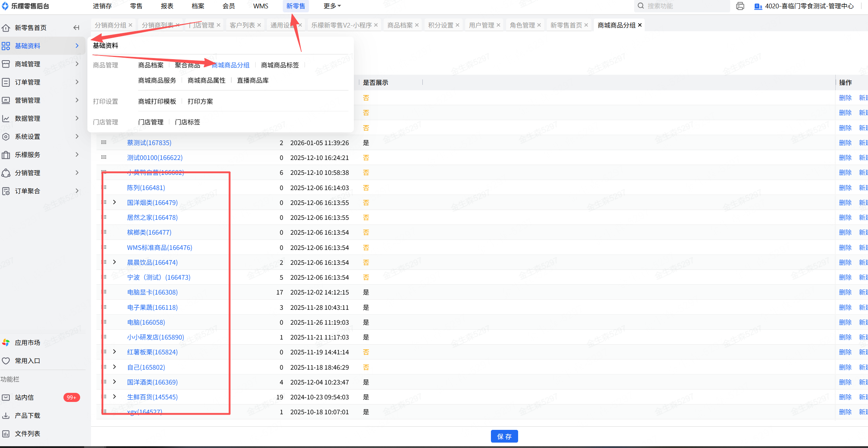Switch to the 商品档案 tab

(400, 25)
